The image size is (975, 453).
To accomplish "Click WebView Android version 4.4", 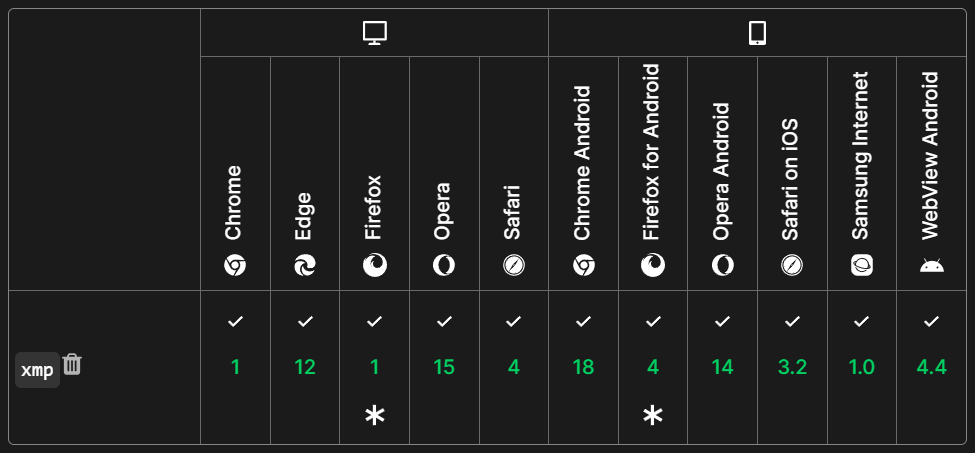I will [931, 367].
